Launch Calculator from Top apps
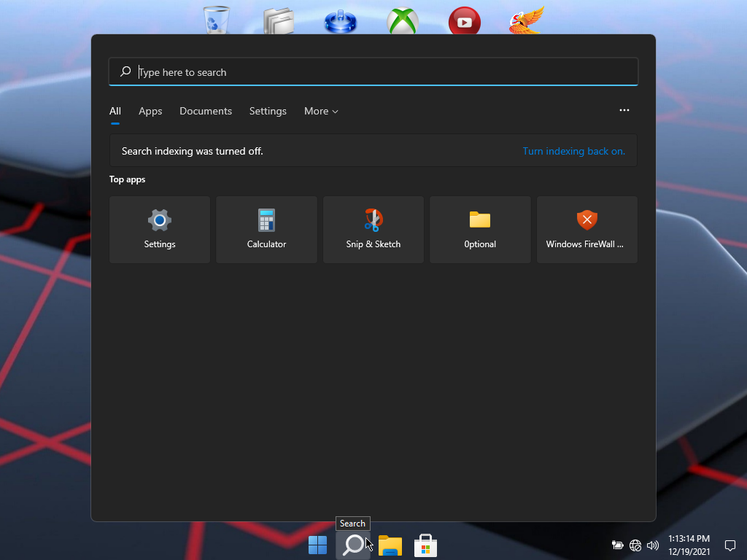Screen dimensions: 747x560 tap(266, 230)
